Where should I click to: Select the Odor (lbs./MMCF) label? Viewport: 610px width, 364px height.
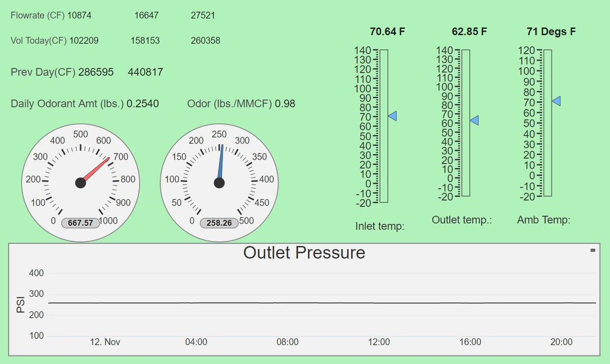[230, 104]
